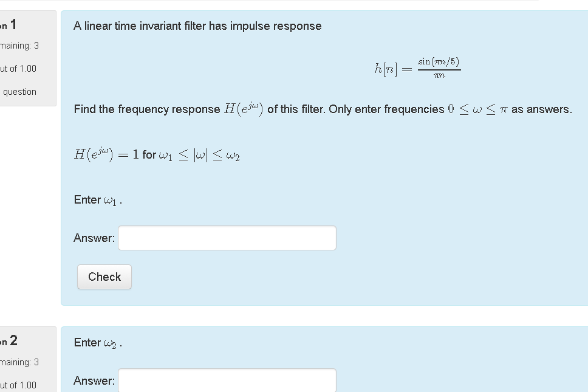Click the Check button for Question 1

[x=104, y=277]
